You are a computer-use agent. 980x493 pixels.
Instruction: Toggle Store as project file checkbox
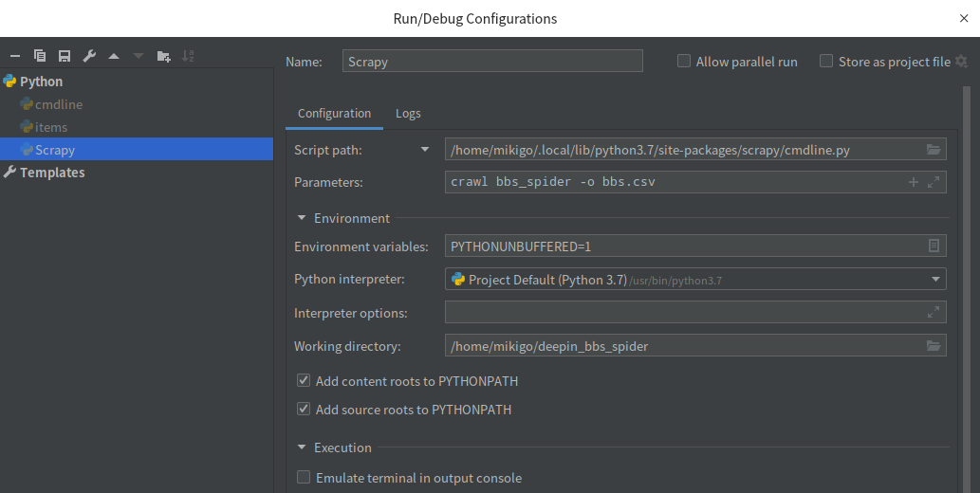(x=826, y=62)
